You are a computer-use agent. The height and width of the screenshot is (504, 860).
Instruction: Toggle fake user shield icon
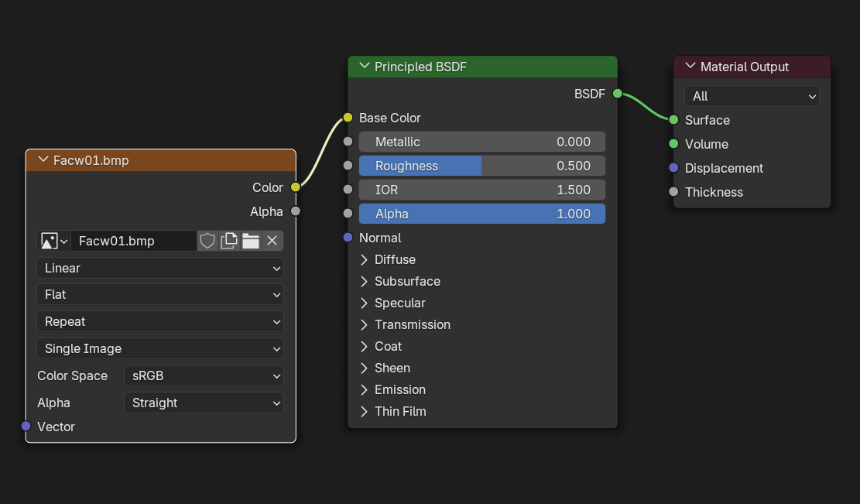tap(207, 241)
